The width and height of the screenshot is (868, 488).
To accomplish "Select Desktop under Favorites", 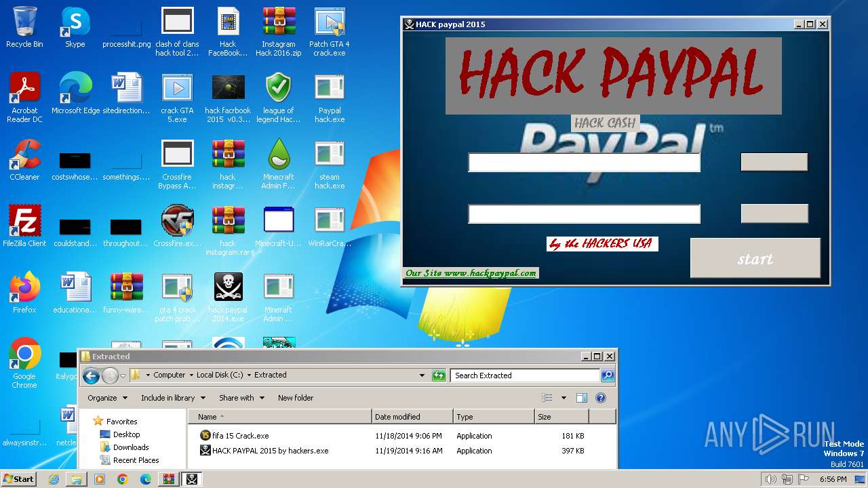I will (126, 434).
